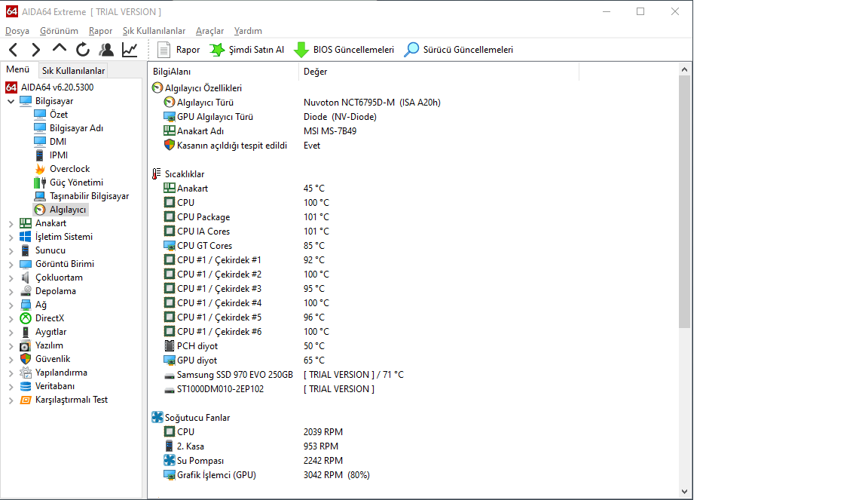Viewport: 868px width, 500px height.
Task: Click the Güvenlik shield icon
Action: point(26,359)
